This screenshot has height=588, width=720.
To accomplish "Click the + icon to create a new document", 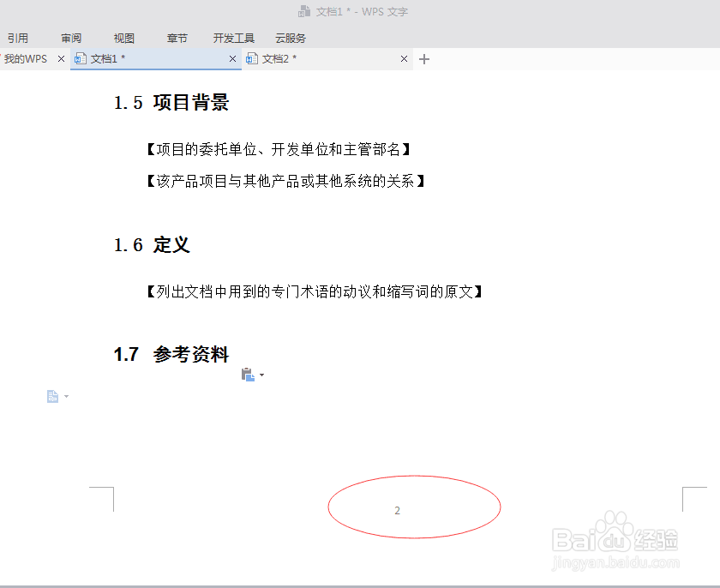I will (x=423, y=58).
